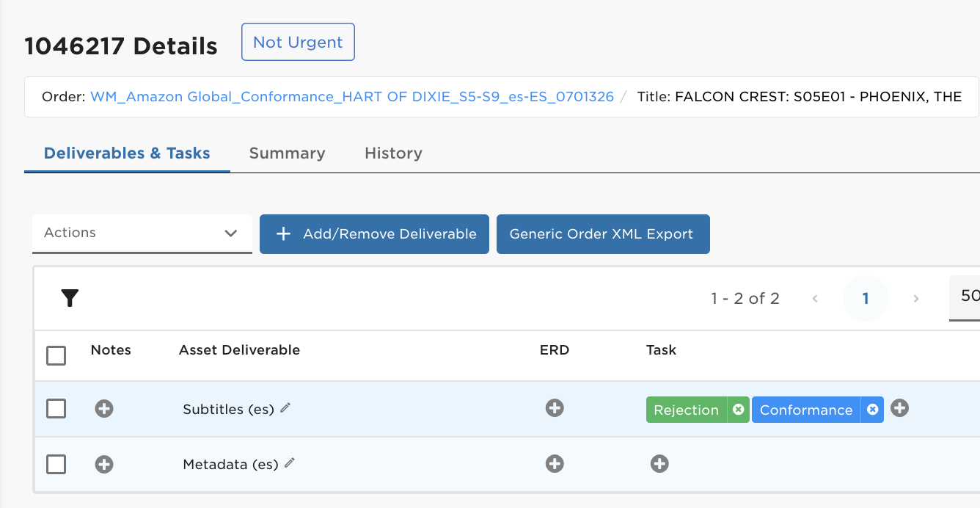Click the ERD column header

point(555,350)
